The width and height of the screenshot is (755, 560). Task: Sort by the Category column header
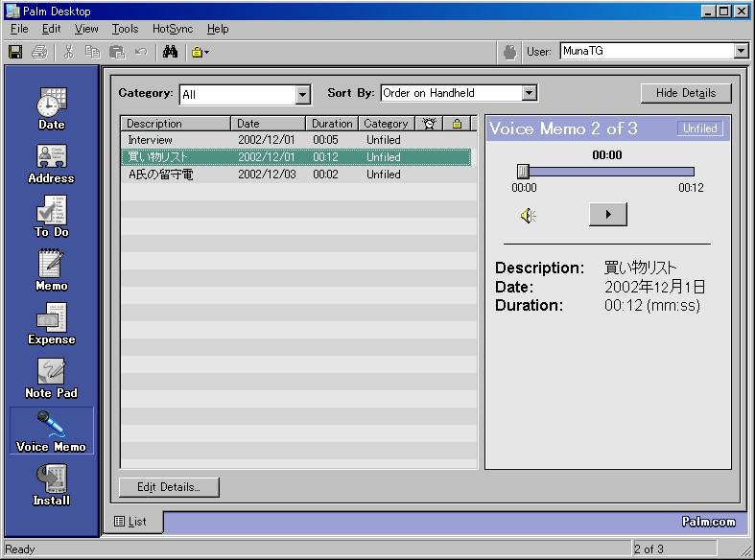pyautogui.click(x=387, y=124)
